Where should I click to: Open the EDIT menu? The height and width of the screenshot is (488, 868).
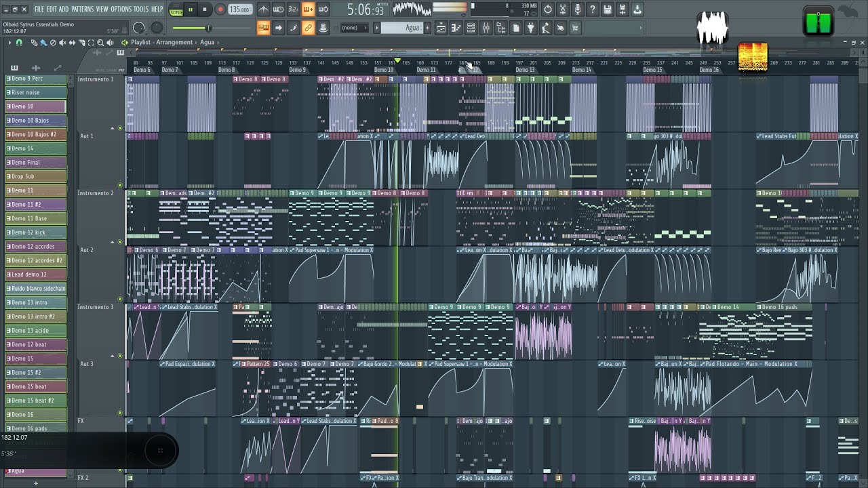[x=52, y=9]
